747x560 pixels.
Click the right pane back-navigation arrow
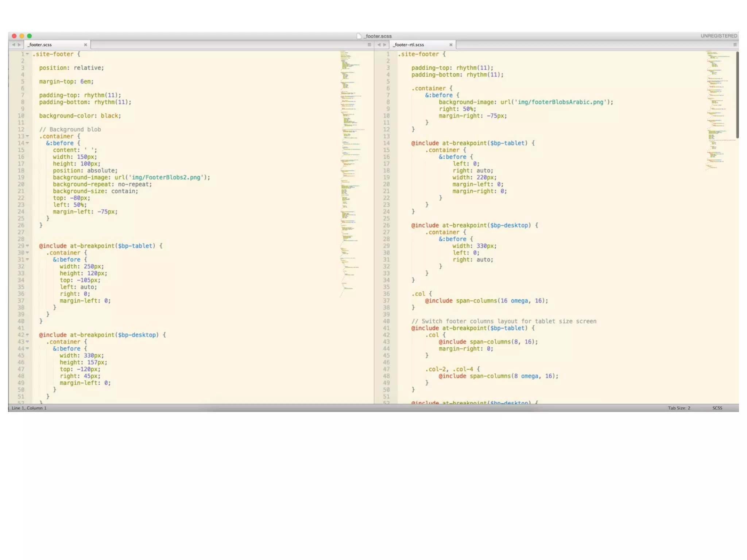click(x=379, y=45)
